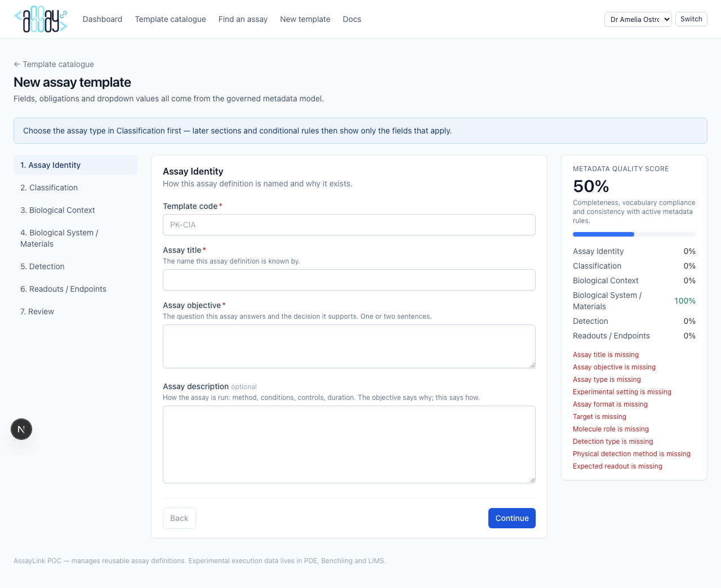This screenshot has width=721, height=588.
Task: Click the metadata quality progress bar
Action: pos(634,234)
